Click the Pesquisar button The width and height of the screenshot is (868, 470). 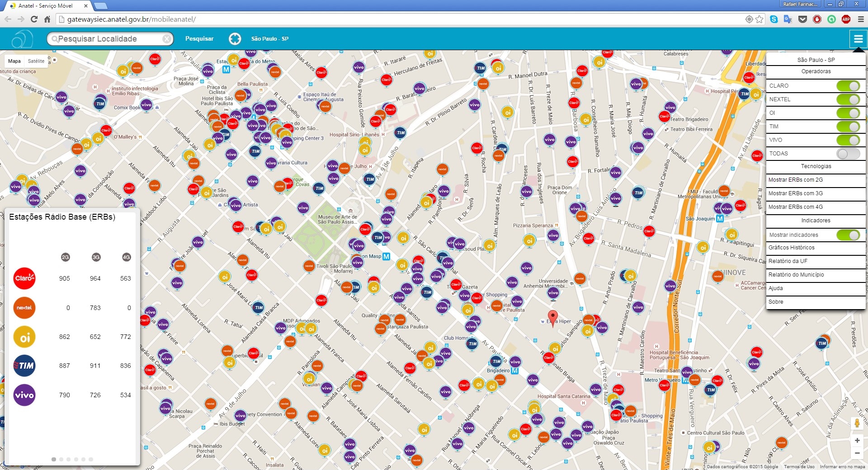[x=199, y=39]
